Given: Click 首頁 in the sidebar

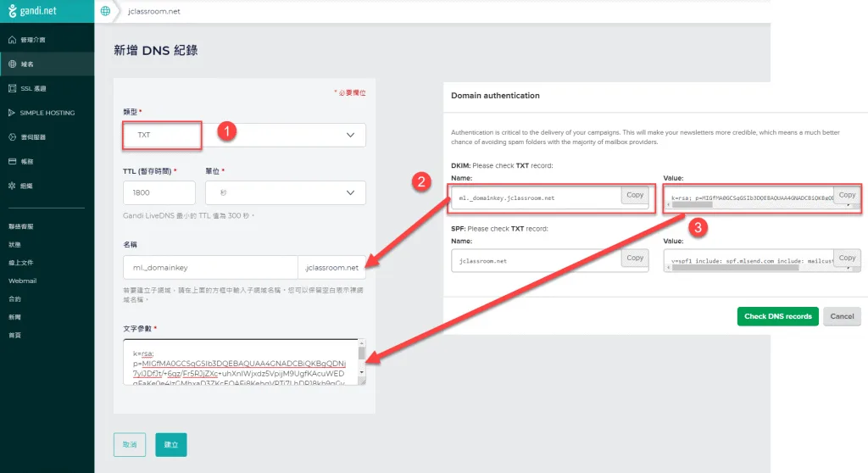Looking at the screenshot, I should coord(14,336).
